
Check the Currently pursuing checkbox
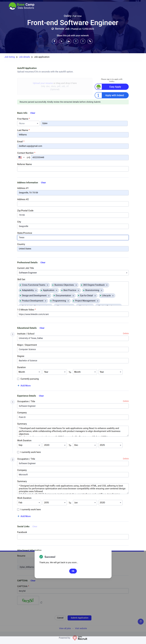coord(18,379)
